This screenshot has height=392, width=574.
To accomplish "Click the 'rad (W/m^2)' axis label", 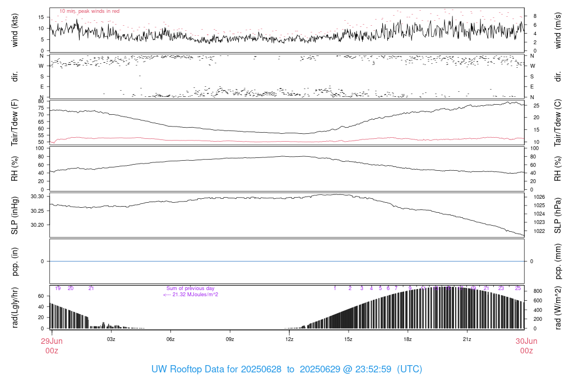I will (558, 307).
